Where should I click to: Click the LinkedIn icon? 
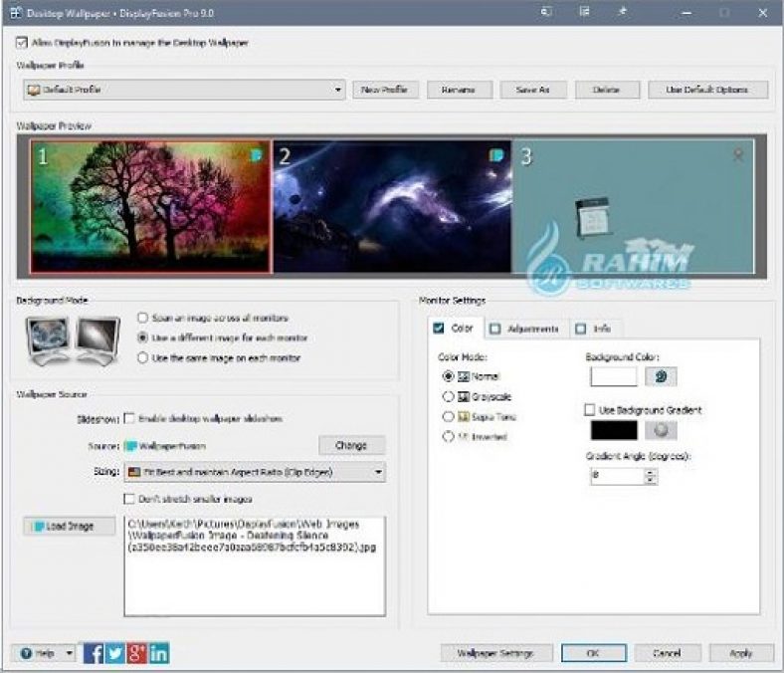coord(159,653)
